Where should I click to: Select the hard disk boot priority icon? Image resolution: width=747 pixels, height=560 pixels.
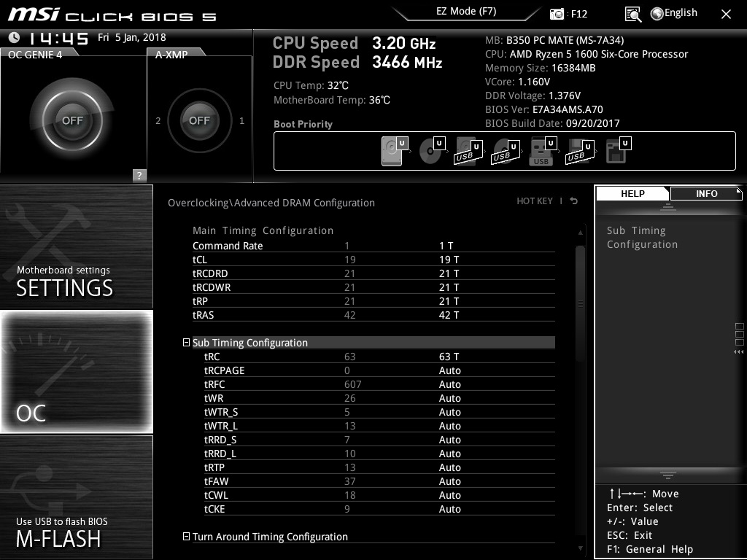click(395, 150)
